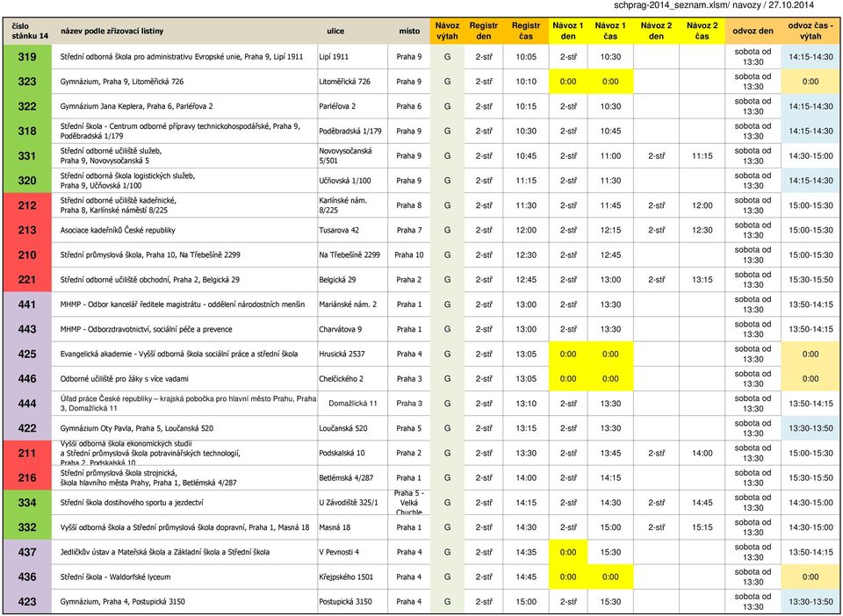Select the 'místo' column header
Image resolution: width=843 pixels, height=616 pixels.
click(x=409, y=31)
